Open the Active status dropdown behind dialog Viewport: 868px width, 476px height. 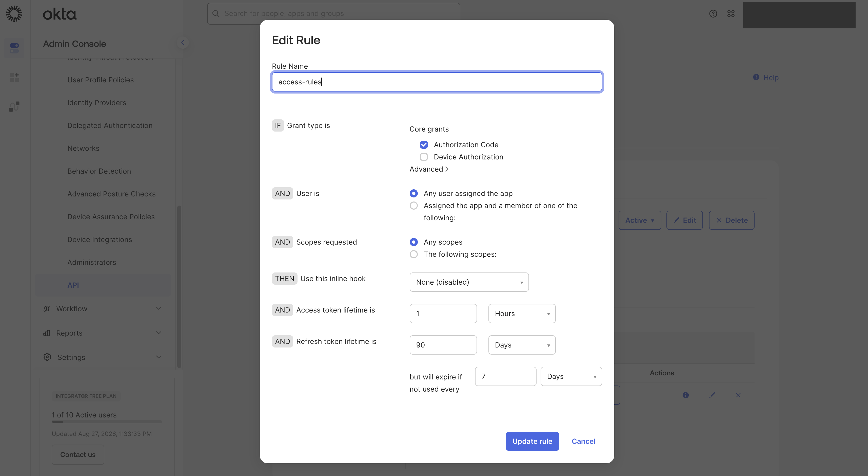640,220
